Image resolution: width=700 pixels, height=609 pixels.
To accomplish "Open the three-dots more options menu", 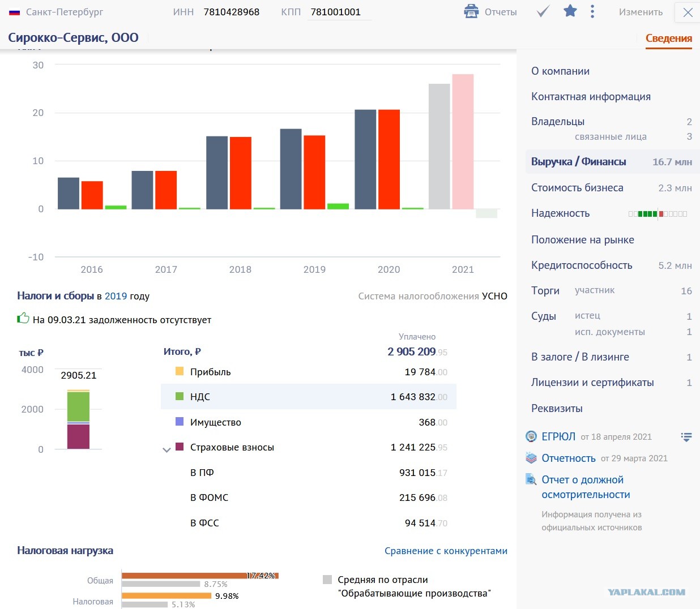I will [592, 11].
